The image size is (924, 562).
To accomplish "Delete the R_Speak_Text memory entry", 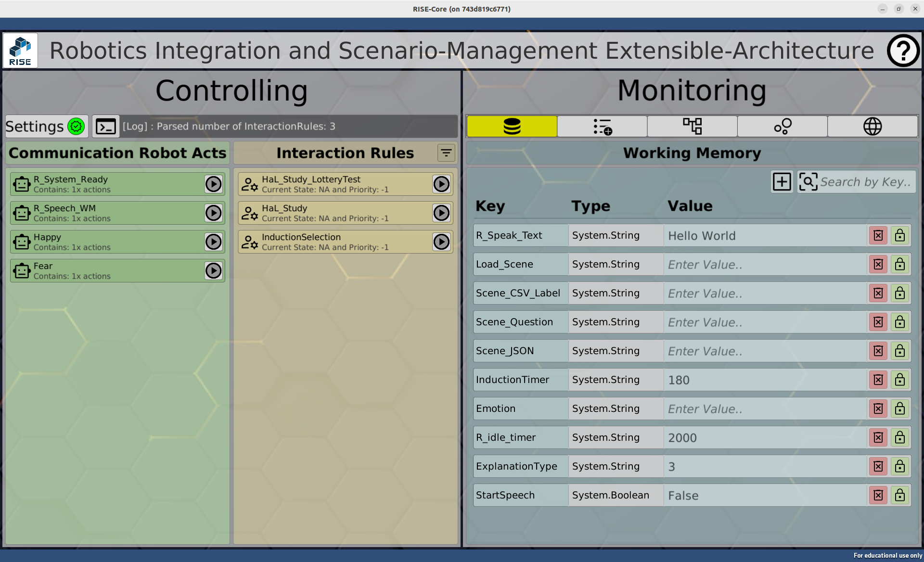I will point(878,236).
